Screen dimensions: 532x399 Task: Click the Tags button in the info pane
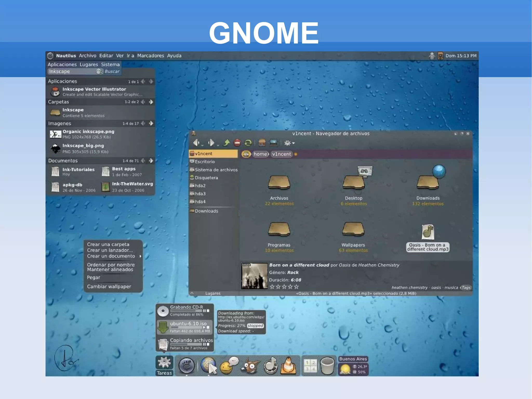click(x=466, y=287)
